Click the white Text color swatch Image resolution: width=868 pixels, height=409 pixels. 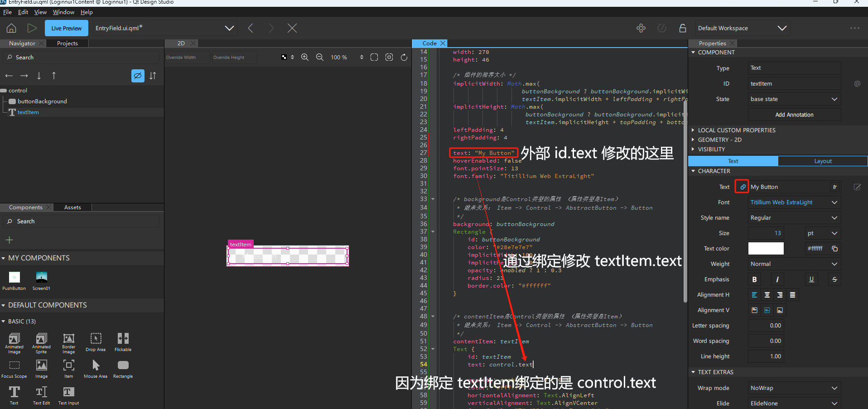(x=766, y=248)
